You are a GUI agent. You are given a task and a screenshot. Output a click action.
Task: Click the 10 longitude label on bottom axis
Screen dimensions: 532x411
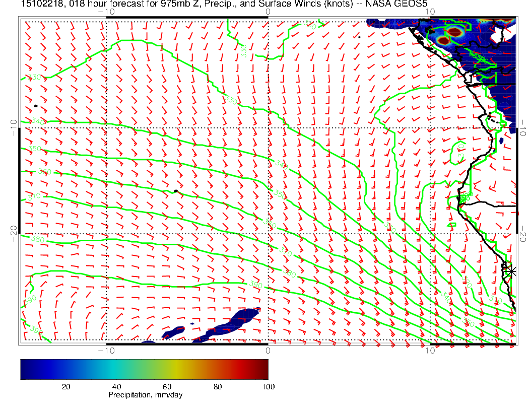coord(429,350)
